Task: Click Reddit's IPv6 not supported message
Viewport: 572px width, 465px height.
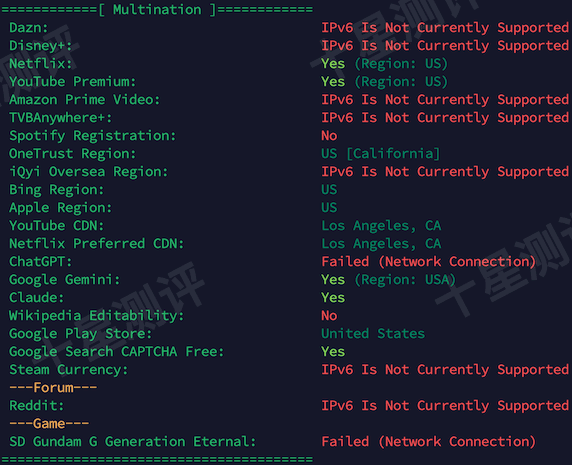Action: 445,406
